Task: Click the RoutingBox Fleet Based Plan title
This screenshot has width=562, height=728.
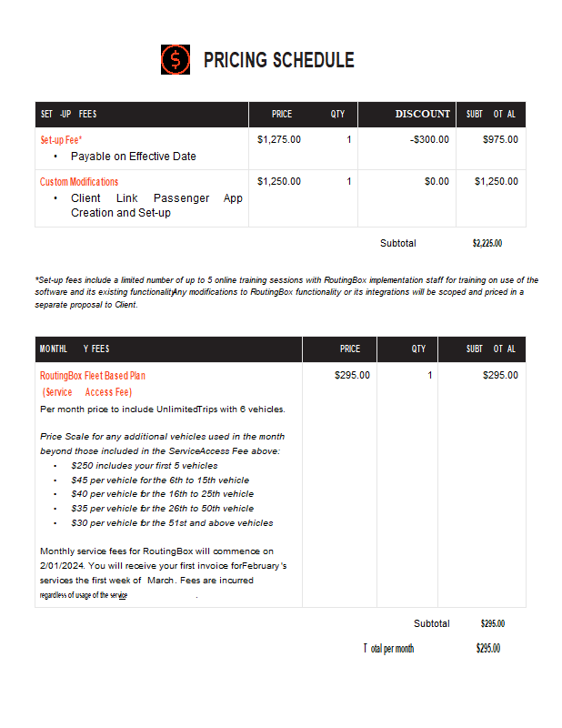Action: (x=93, y=376)
